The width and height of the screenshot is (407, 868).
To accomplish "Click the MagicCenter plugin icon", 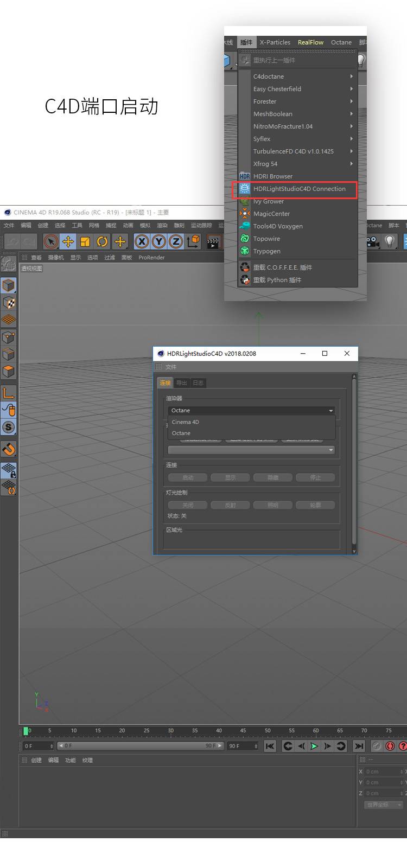I will click(x=245, y=214).
